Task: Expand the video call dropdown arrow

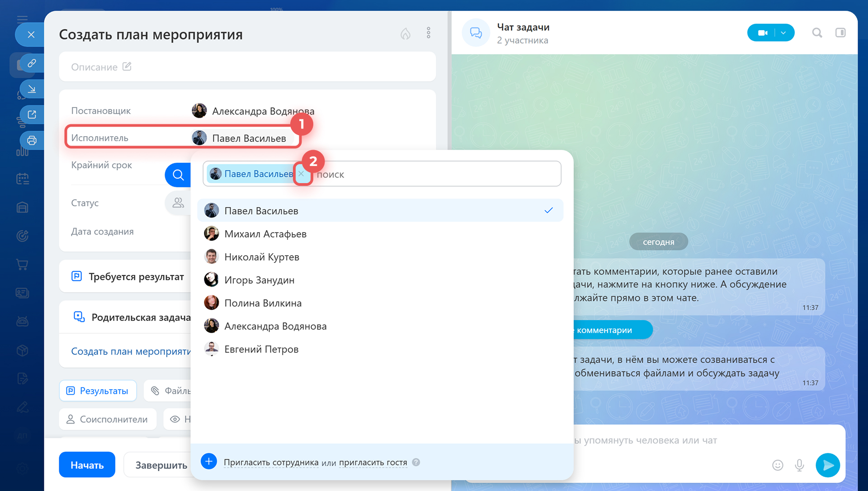Action: [783, 33]
